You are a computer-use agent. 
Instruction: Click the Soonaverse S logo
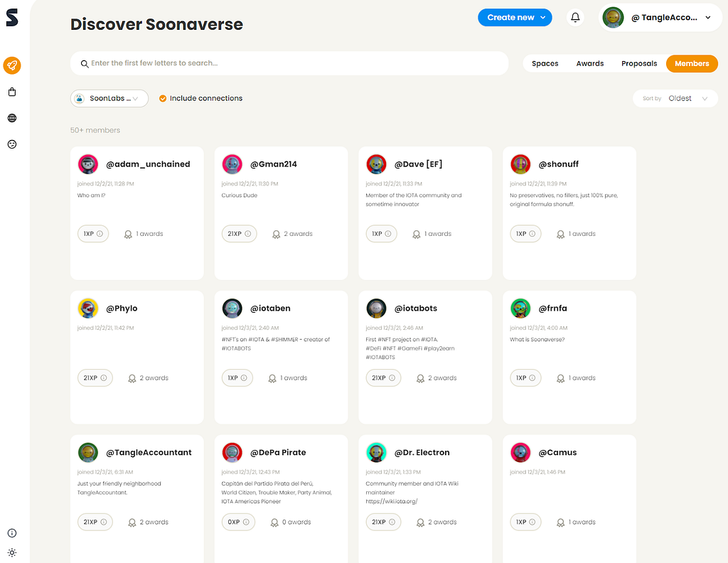pos(12,18)
